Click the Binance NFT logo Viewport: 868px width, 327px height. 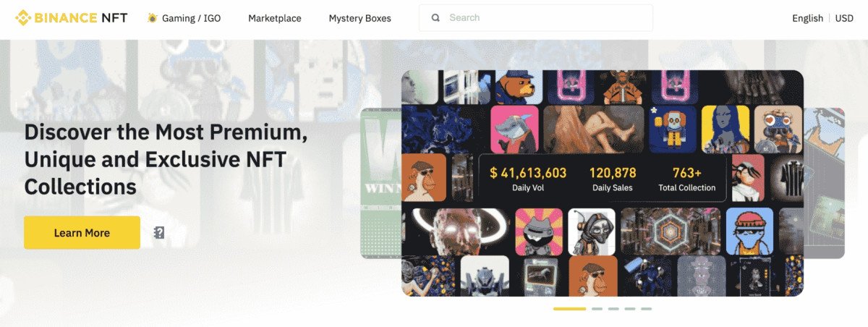tap(72, 18)
